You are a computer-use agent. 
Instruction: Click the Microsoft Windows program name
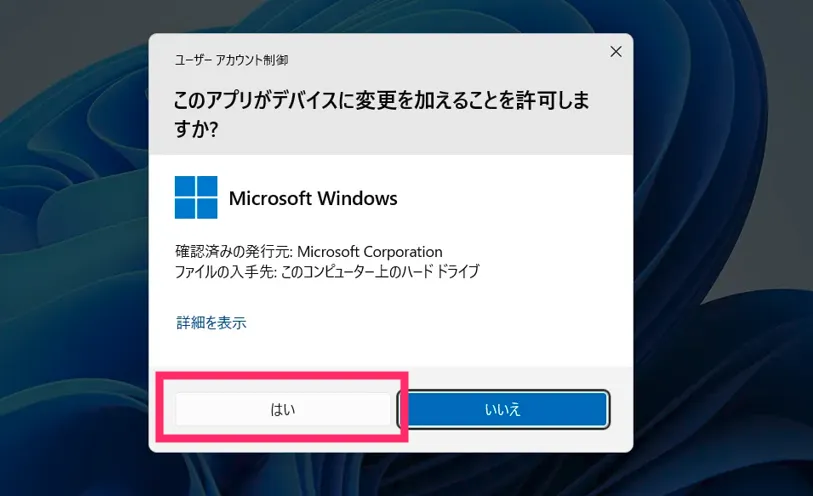(x=313, y=198)
